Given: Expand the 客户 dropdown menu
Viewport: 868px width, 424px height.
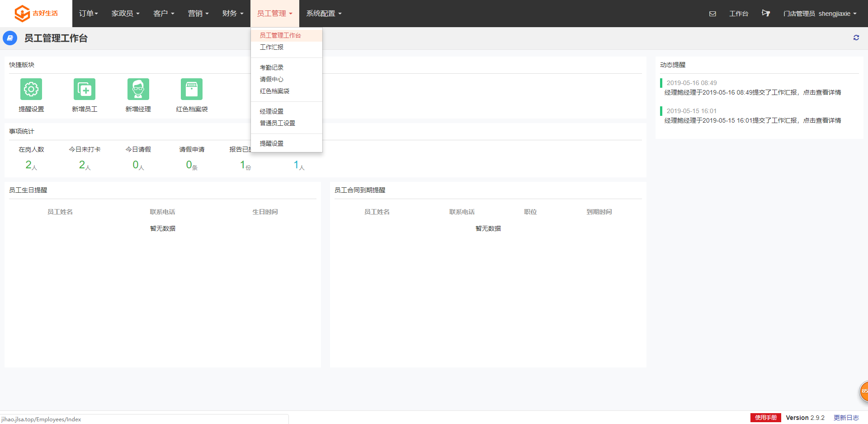Looking at the screenshot, I should pos(164,14).
